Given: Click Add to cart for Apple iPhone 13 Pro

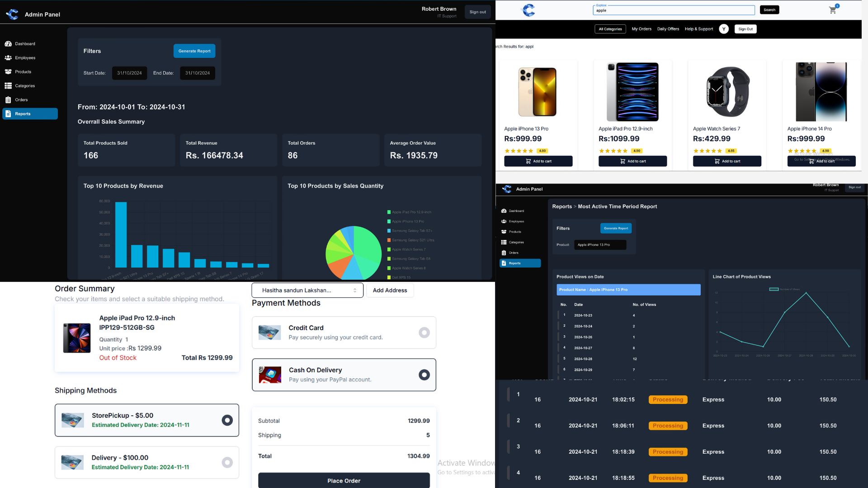Looking at the screenshot, I should (538, 161).
